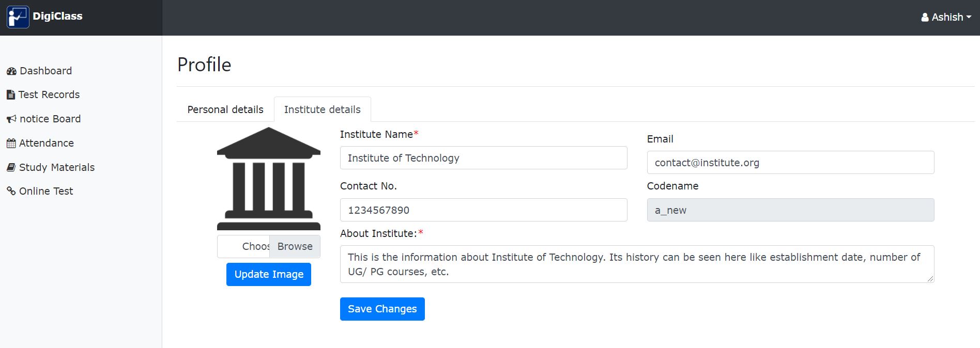Click the Attendance calendar icon
Image resolution: width=980 pixels, height=348 pixels.
[11, 144]
